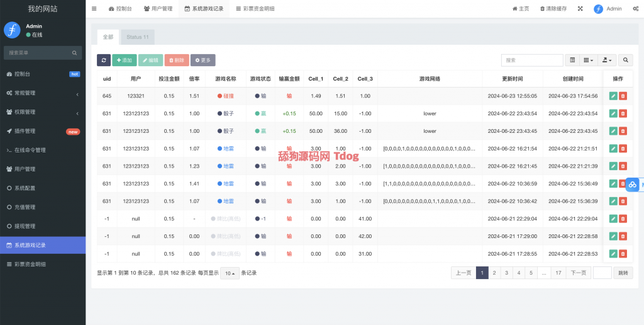
Task: Click the fullscreen icon in the top bar
Action: (x=580, y=9)
